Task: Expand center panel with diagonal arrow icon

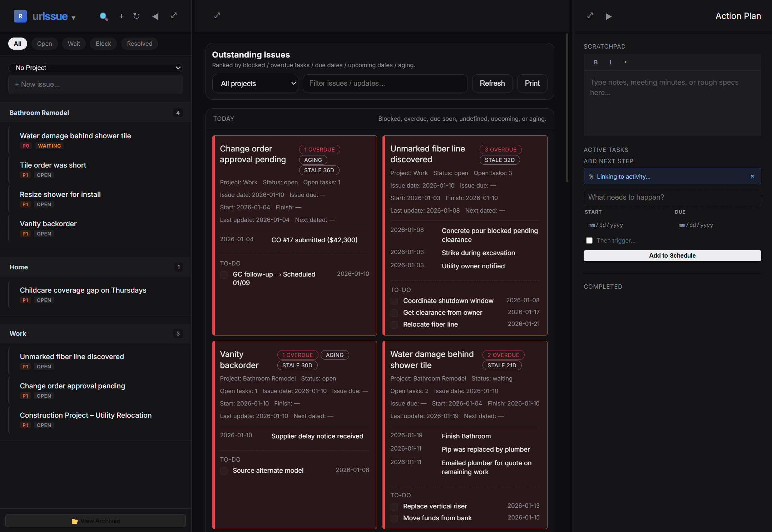Action: click(217, 15)
